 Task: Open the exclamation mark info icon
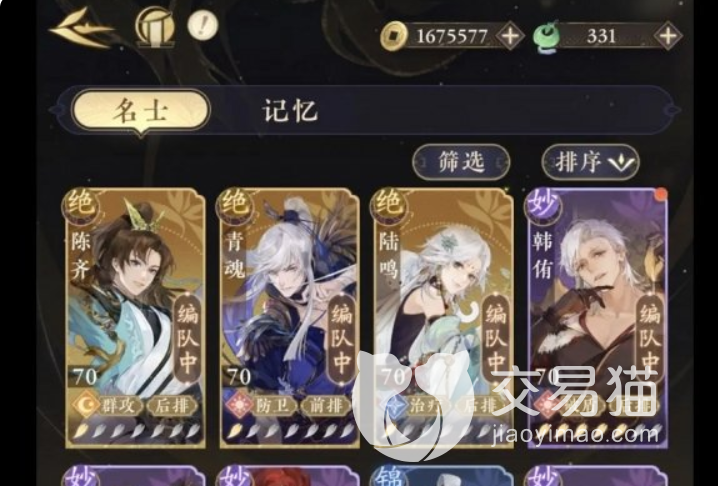[x=203, y=24]
